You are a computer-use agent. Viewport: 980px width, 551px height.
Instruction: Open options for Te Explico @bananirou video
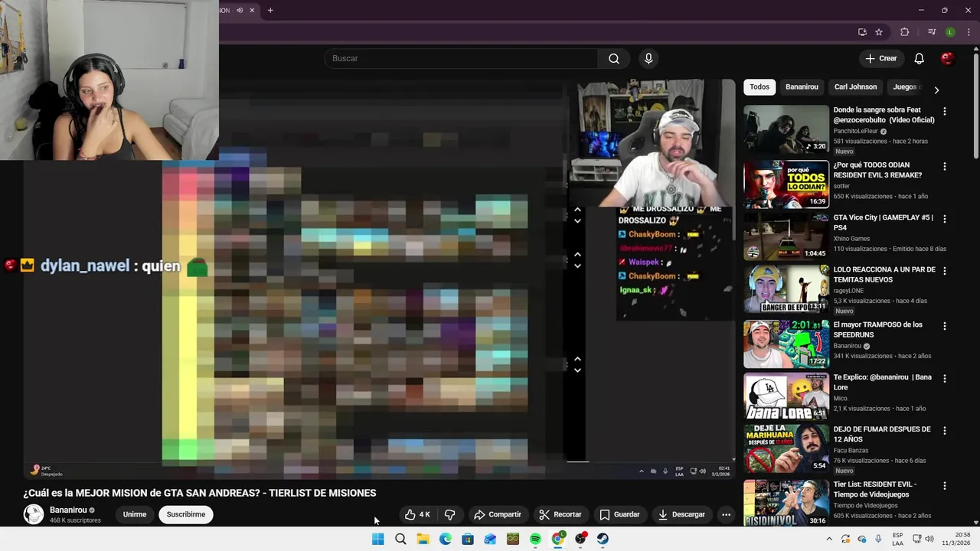pos(944,379)
